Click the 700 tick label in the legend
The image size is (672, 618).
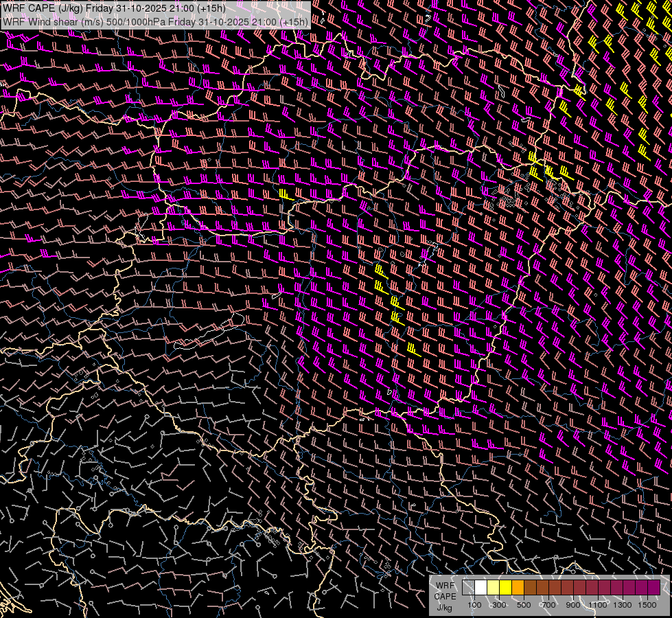(548, 605)
